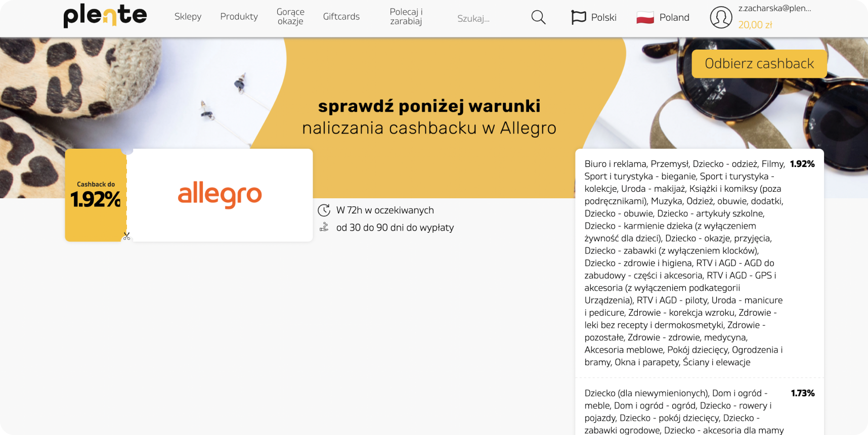Click 'naliczania cashbacku w Allegro' subtitle

429,128
